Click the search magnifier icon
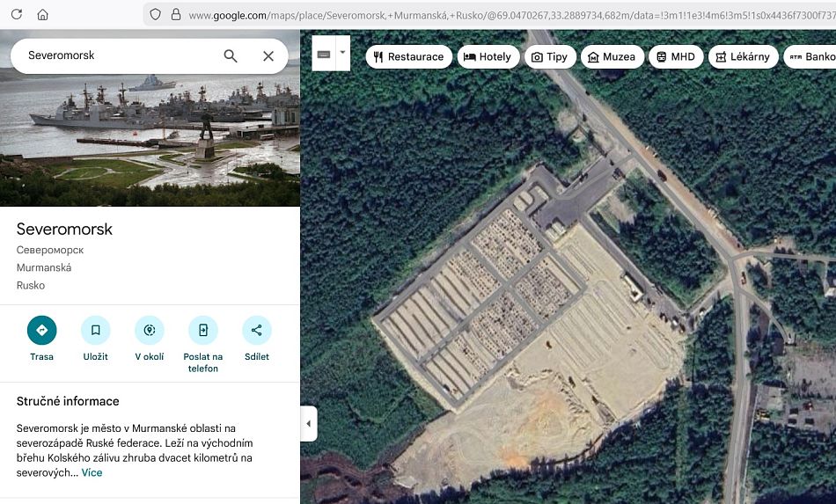Viewport: 836px width, 504px height. [x=231, y=55]
